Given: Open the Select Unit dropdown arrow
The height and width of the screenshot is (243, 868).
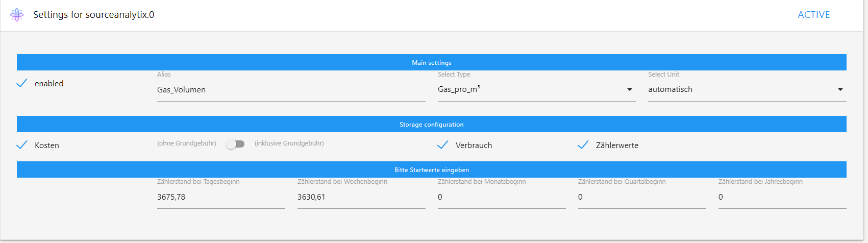Looking at the screenshot, I should click(840, 90).
